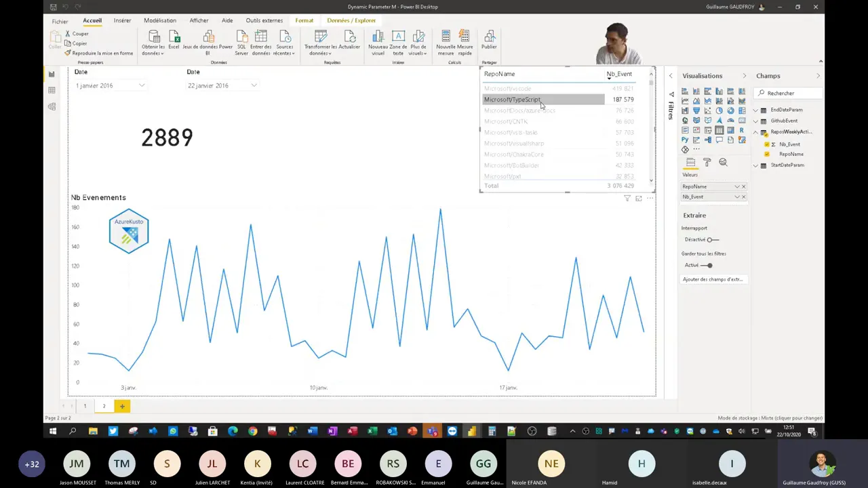Screen dimensions: 868x488
Task: Select the R script visual icon
Action: (742, 130)
